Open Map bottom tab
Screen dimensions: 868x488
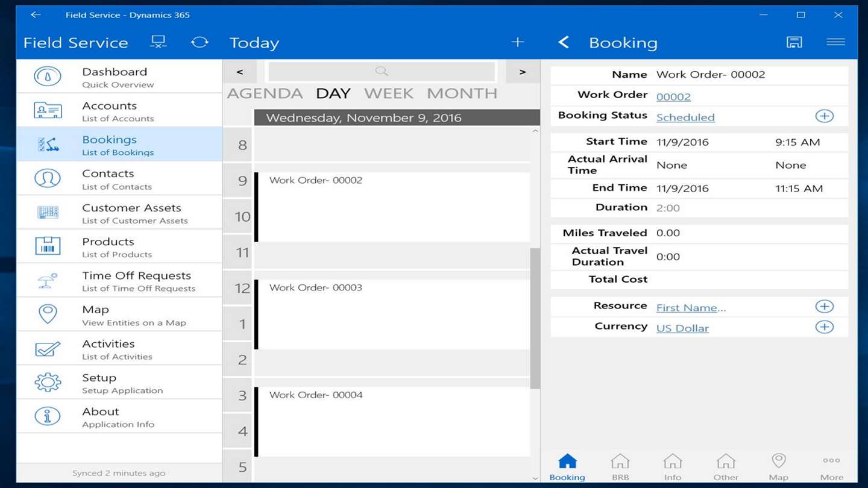tap(779, 467)
